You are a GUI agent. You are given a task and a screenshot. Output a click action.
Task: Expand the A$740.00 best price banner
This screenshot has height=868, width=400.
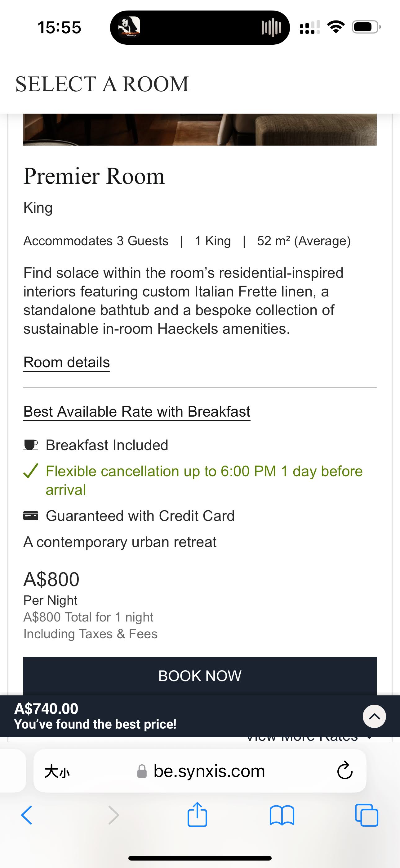tap(374, 717)
